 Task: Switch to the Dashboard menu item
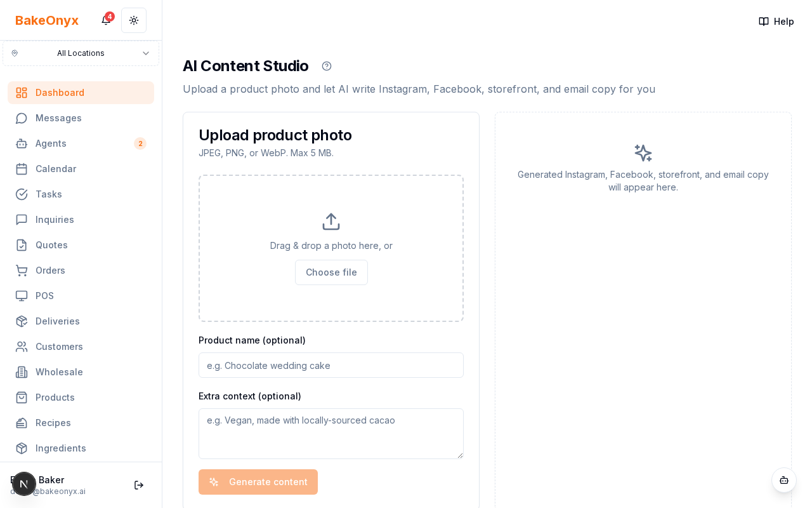pyautogui.click(x=59, y=93)
